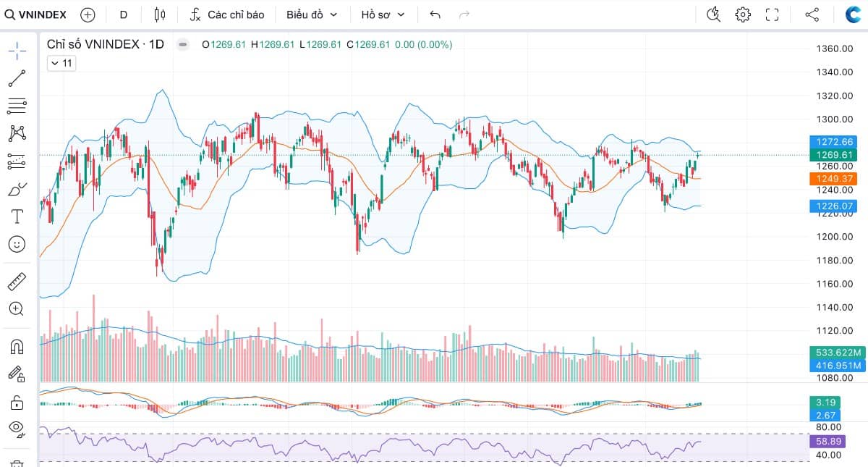The width and height of the screenshot is (868, 467).
Task: Hide all drawings with the eye icon
Action: point(17,428)
